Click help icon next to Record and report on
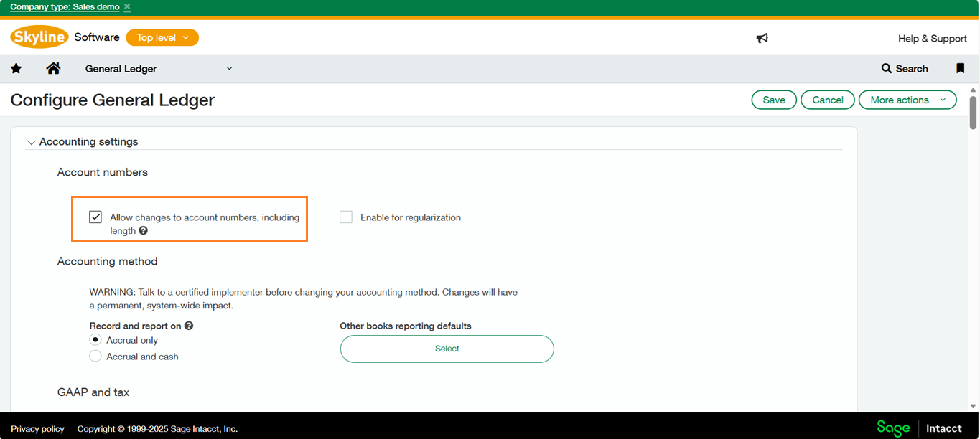 click(189, 326)
